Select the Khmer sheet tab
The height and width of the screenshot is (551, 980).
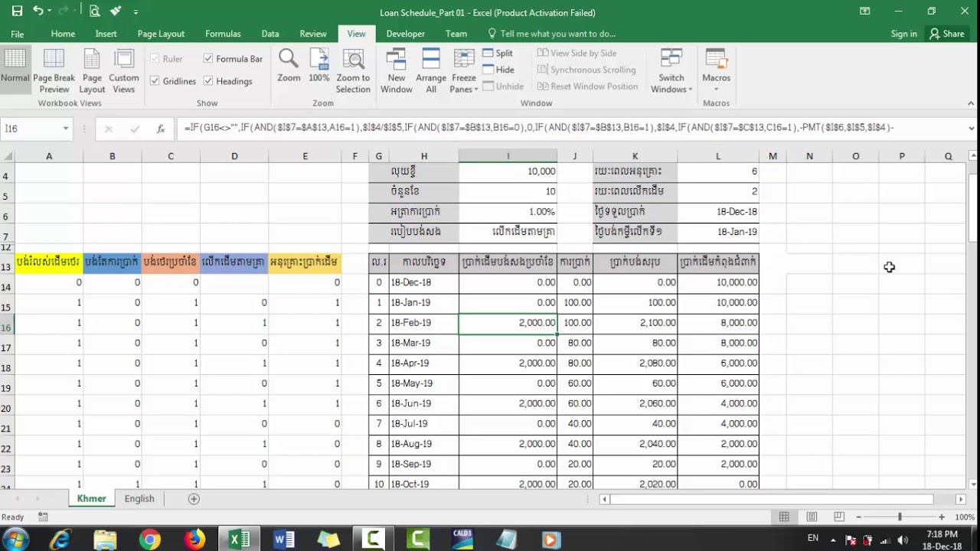91,499
